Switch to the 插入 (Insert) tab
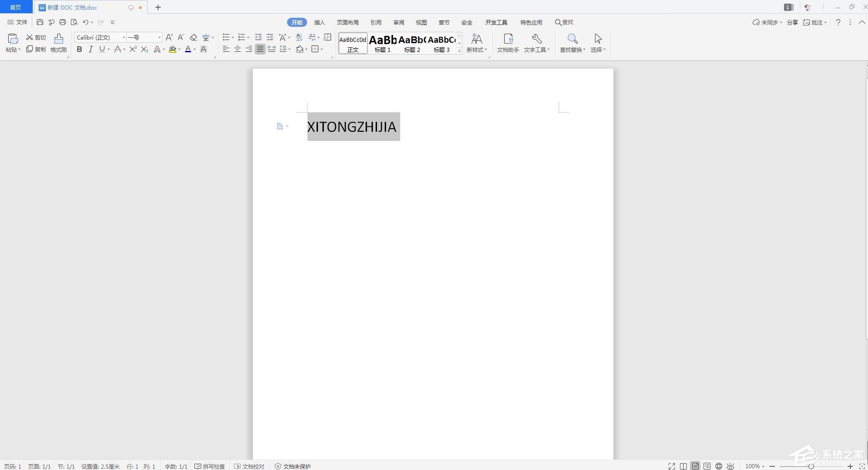 pos(319,22)
